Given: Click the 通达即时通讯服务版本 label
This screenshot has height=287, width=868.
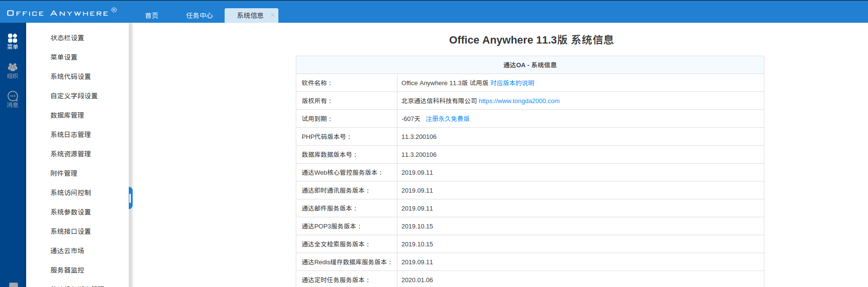Looking at the screenshot, I should (x=336, y=190).
